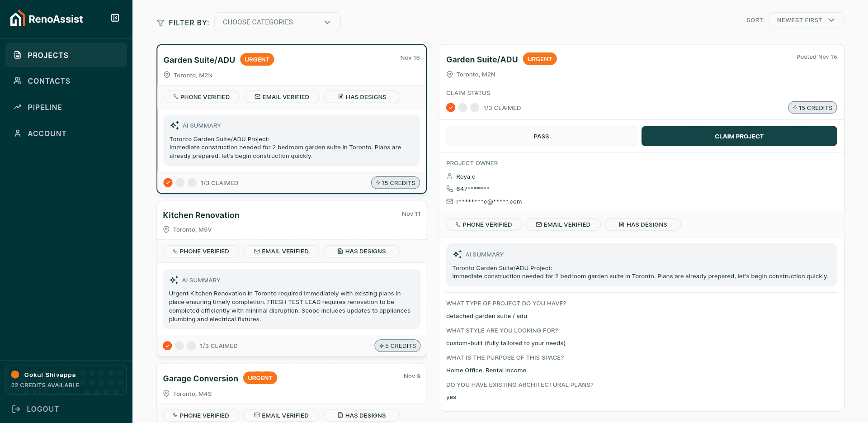
Task: Collapse the sidebar using the panel toggle icon
Action: pyautogui.click(x=115, y=18)
